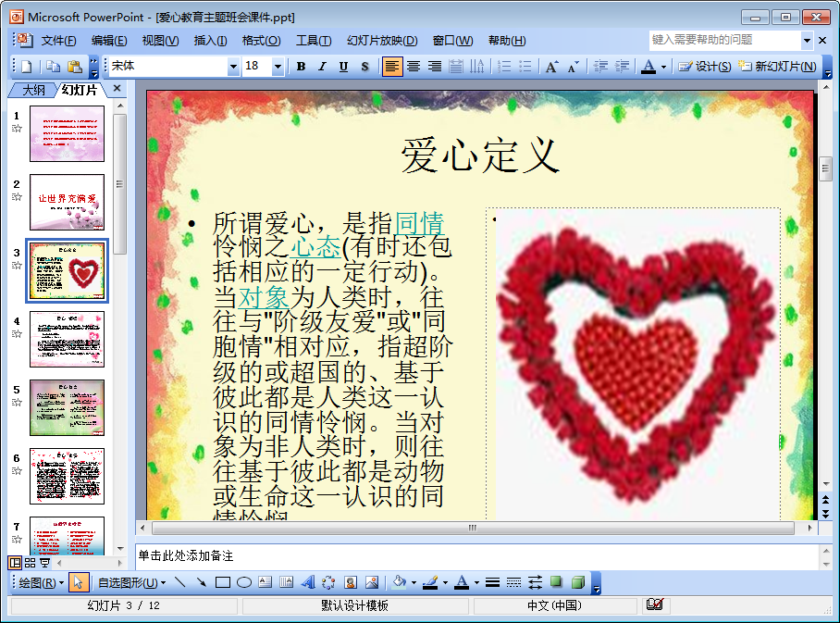This screenshot has width=840, height=623.
Task: Insert picture from file
Action: [x=372, y=582]
